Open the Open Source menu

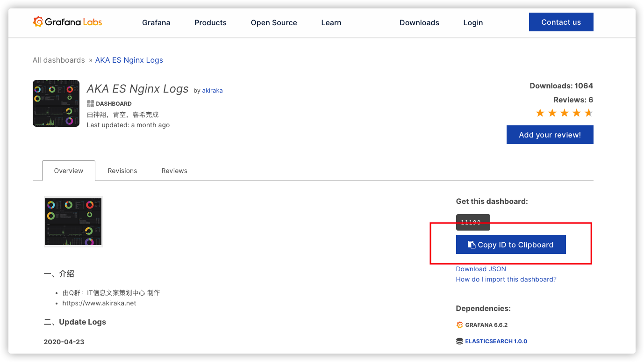tap(274, 22)
